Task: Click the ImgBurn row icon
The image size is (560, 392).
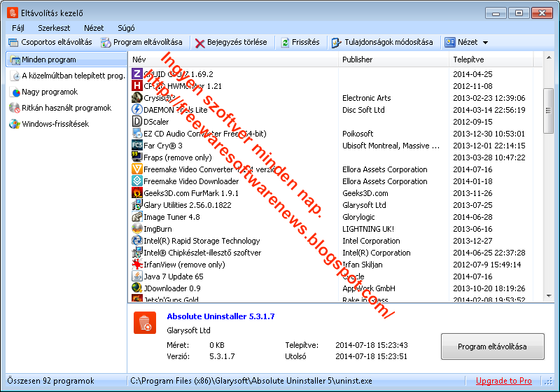Action: (x=137, y=228)
